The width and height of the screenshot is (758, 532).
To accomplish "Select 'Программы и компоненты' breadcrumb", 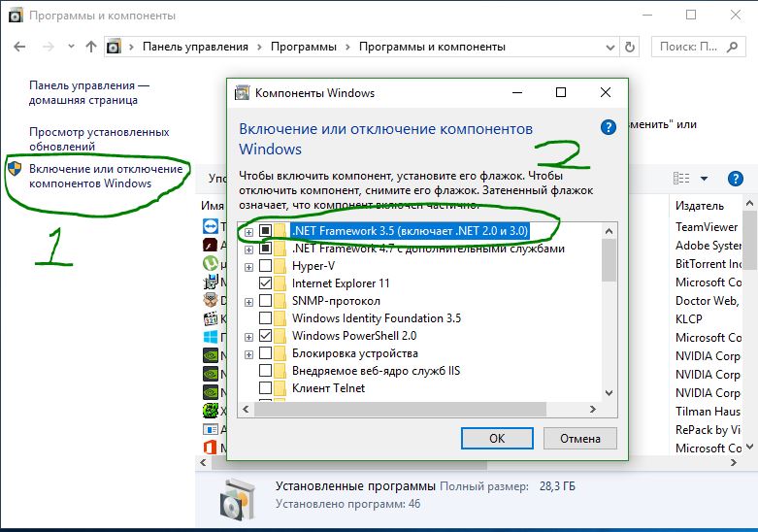I will [x=432, y=47].
